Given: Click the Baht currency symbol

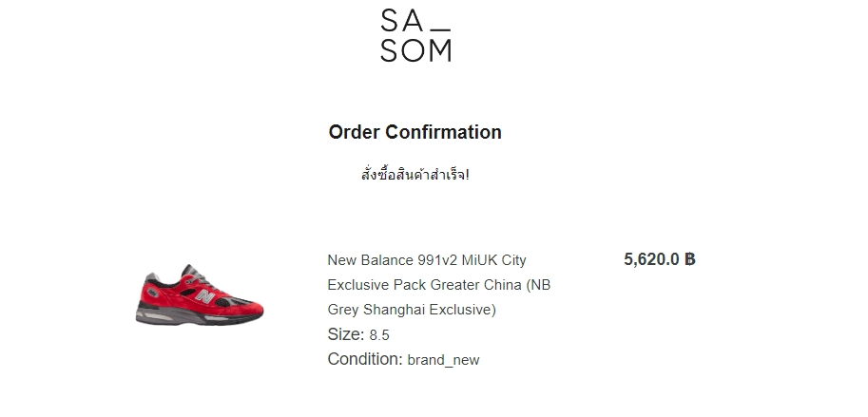Looking at the screenshot, I should (x=690, y=258).
